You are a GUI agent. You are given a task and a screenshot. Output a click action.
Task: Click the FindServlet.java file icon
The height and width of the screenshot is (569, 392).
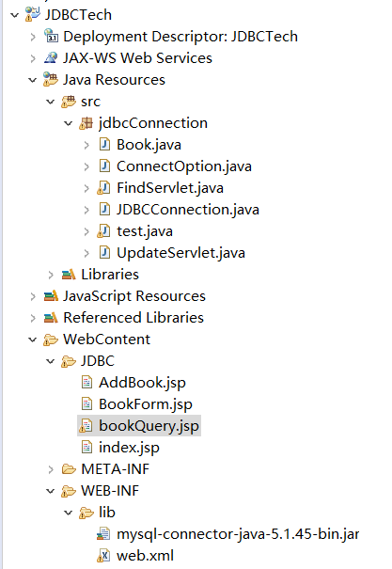coord(103,188)
